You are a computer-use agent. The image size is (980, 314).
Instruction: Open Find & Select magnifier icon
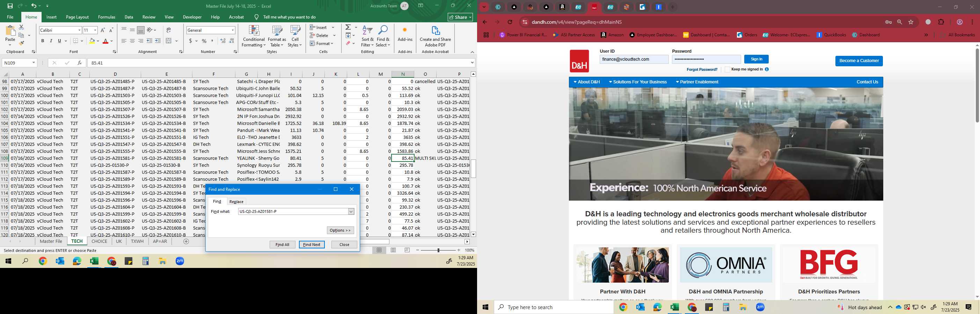(383, 37)
